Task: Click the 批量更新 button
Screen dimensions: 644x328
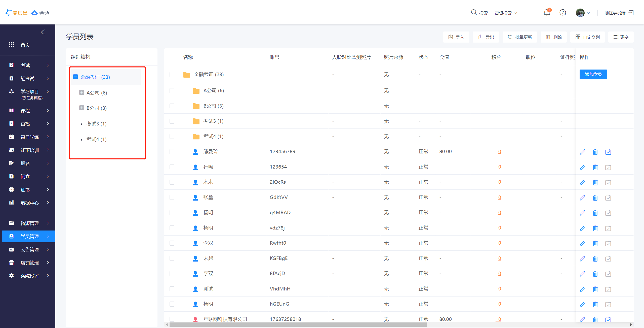Action: [520, 37]
